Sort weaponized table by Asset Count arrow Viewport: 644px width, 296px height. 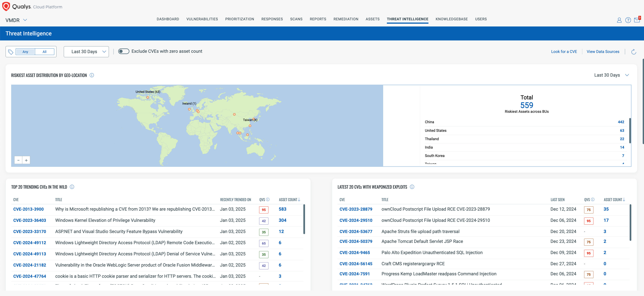point(624,199)
